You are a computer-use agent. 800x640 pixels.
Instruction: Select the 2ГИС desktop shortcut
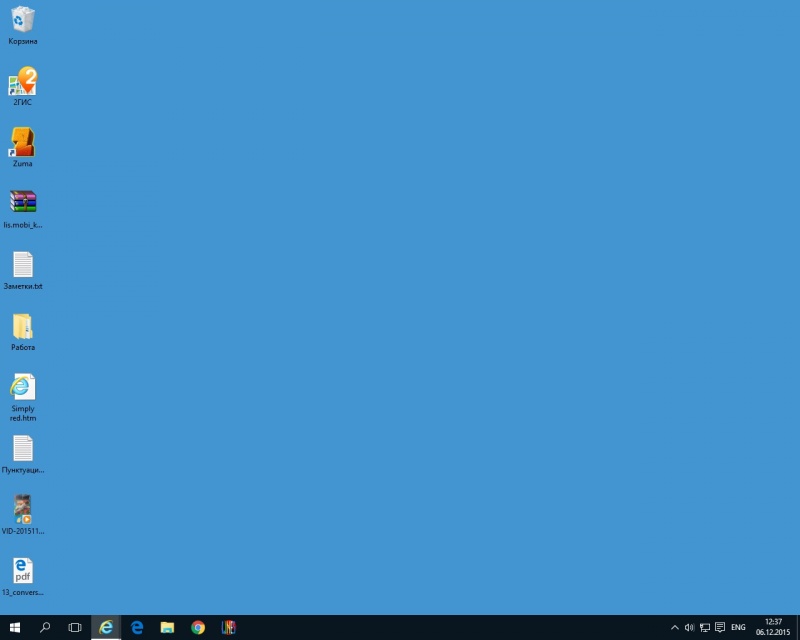(22, 86)
